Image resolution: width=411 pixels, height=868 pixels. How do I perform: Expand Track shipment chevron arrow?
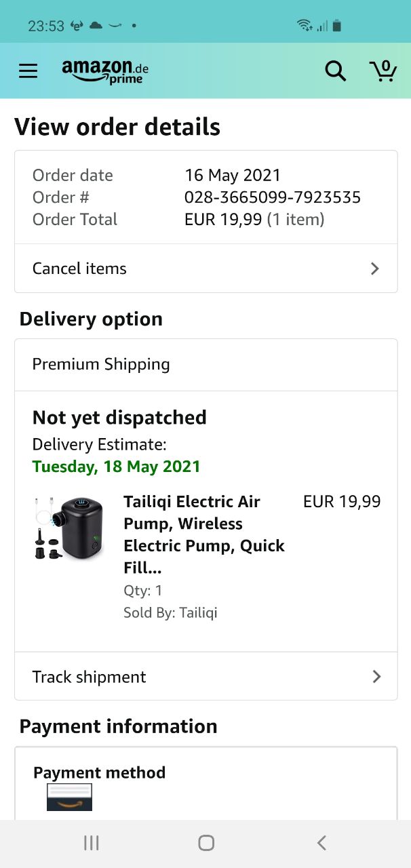(376, 677)
